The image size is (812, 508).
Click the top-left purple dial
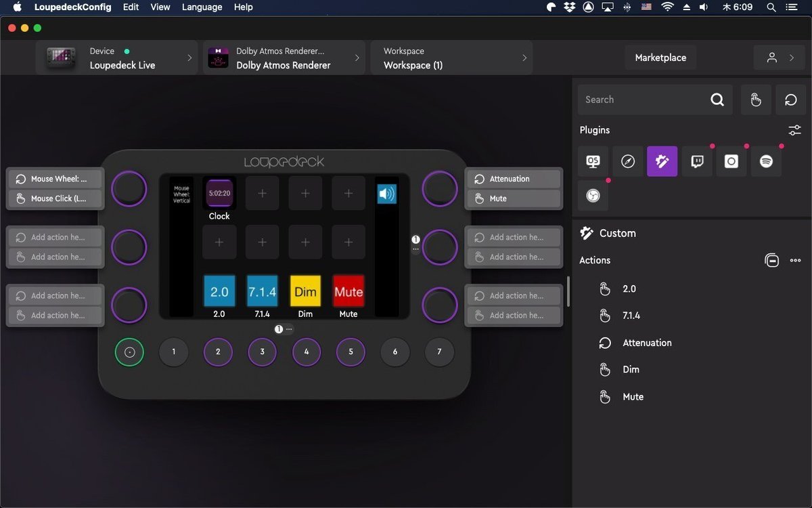click(129, 188)
